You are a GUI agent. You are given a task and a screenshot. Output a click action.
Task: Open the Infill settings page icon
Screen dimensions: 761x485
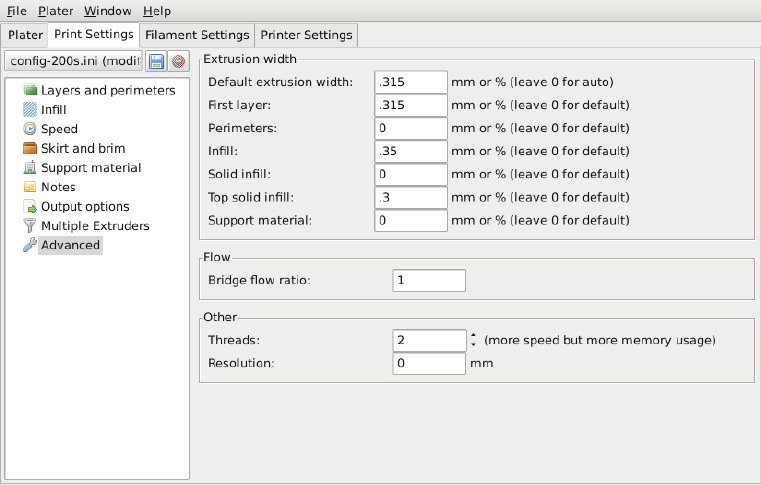pyautogui.click(x=30, y=110)
